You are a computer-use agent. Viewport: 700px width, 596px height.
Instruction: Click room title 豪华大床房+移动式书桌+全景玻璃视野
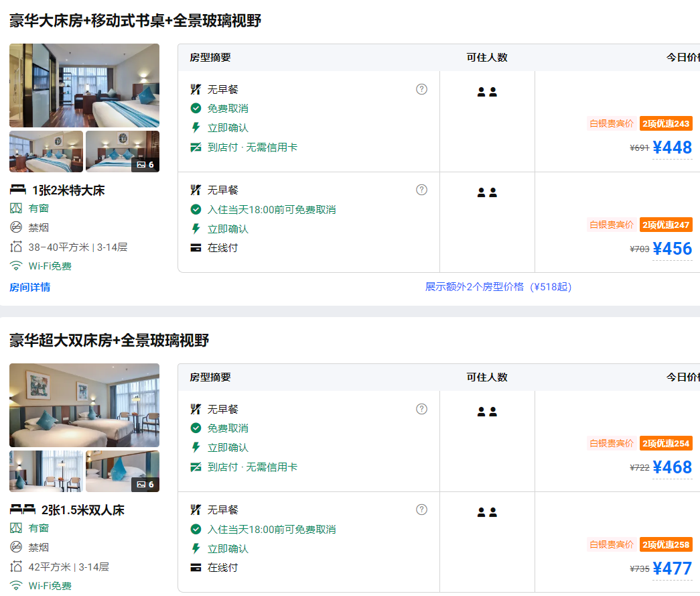(135, 21)
